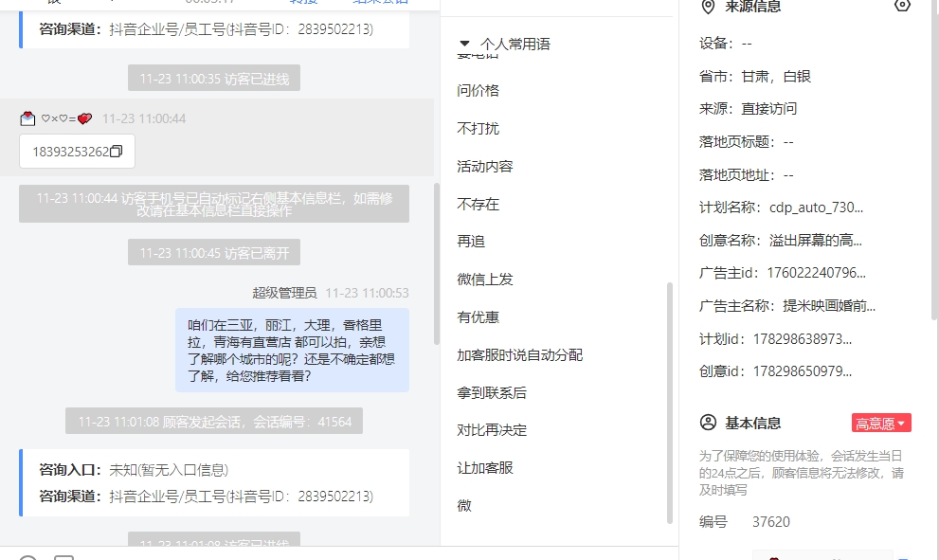Click the 会话编号: 41564 system notice
Viewport: 939px width, 560px height.
(x=214, y=421)
